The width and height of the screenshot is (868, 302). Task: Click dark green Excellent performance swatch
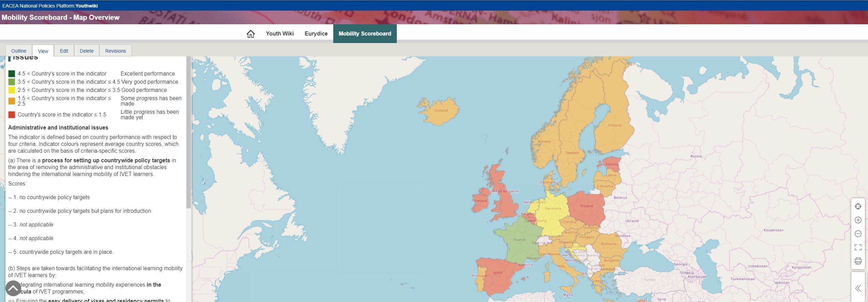point(12,73)
